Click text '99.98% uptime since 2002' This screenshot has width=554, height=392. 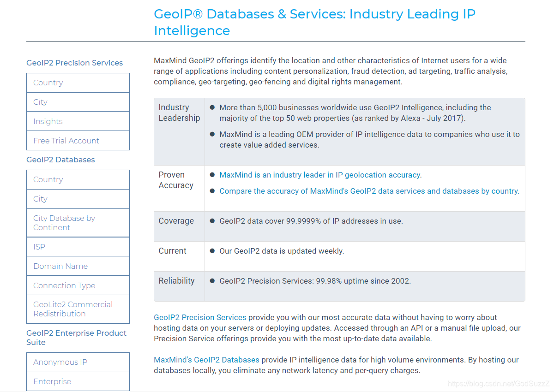(x=362, y=281)
